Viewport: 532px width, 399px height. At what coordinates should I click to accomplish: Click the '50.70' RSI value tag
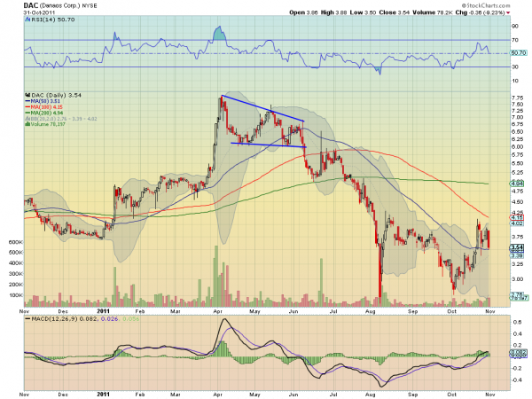pos(519,53)
